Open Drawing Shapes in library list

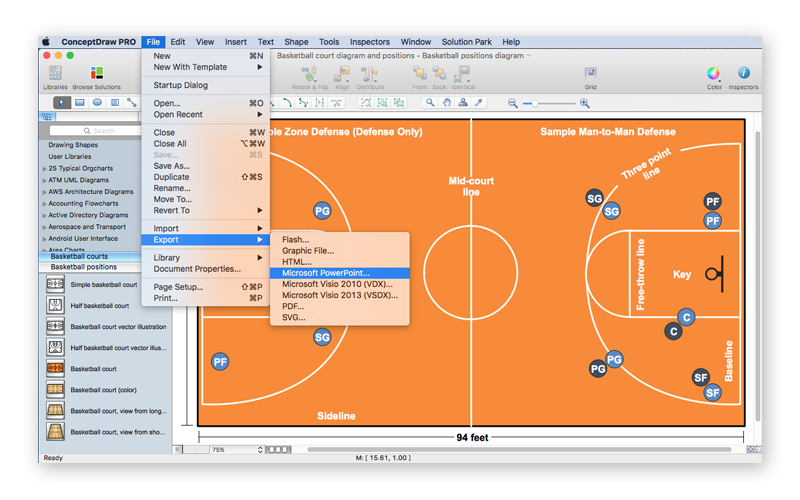click(x=73, y=145)
